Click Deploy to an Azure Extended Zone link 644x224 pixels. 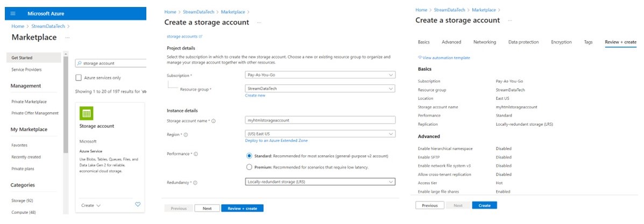coord(277,140)
